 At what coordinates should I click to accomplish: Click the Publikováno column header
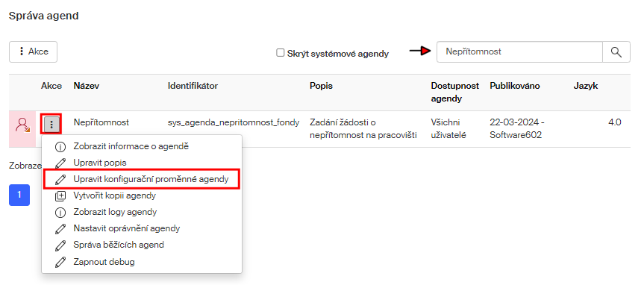click(x=515, y=86)
